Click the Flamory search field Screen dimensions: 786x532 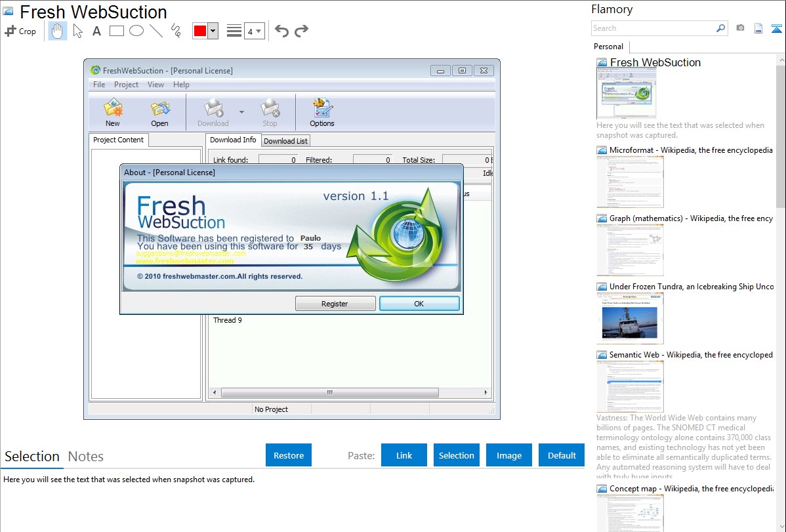[x=653, y=28]
